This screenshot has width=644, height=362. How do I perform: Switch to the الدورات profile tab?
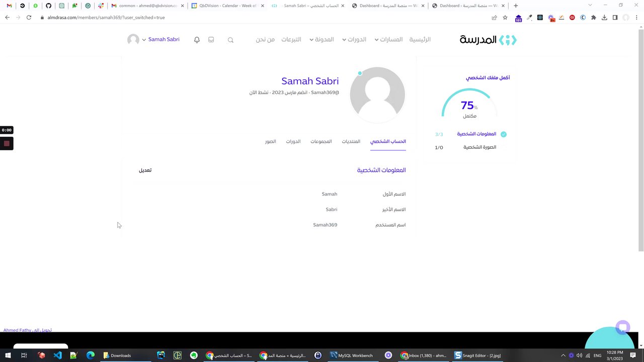coord(293,142)
